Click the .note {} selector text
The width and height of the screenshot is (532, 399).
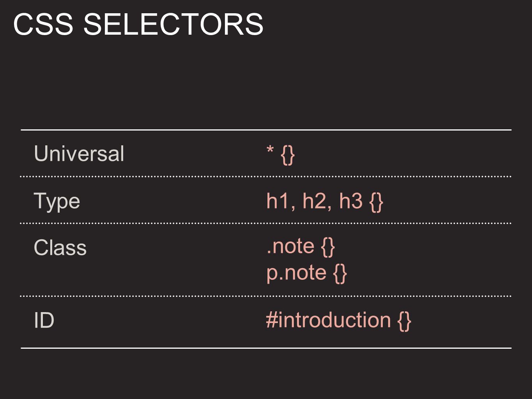(300, 246)
